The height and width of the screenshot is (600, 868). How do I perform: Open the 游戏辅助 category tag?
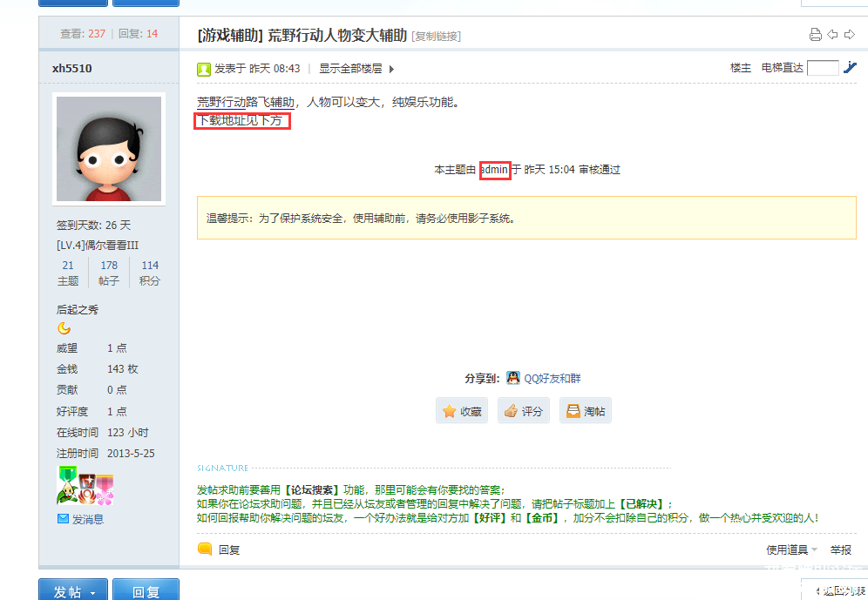[x=230, y=36]
